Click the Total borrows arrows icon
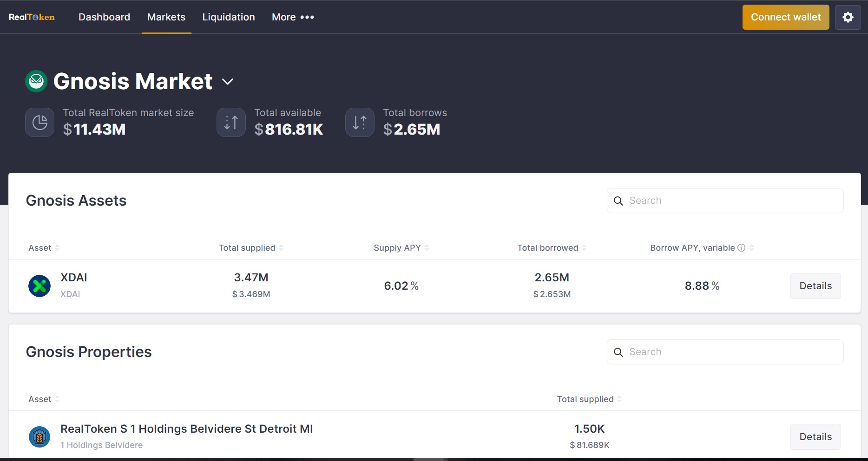Viewport: 868px width, 461px height. [359, 122]
